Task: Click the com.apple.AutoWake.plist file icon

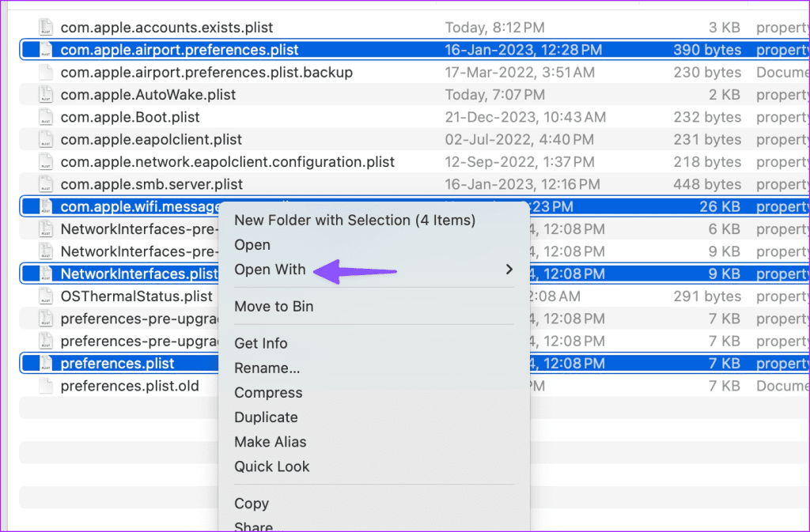Action: point(47,95)
